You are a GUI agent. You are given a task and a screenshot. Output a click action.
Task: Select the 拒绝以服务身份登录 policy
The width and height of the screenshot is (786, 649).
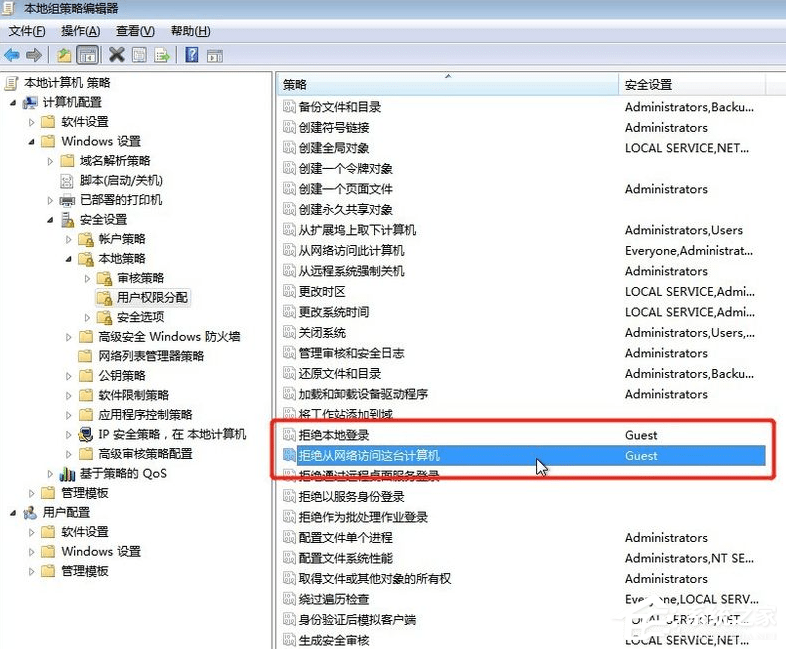(x=351, y=497)
